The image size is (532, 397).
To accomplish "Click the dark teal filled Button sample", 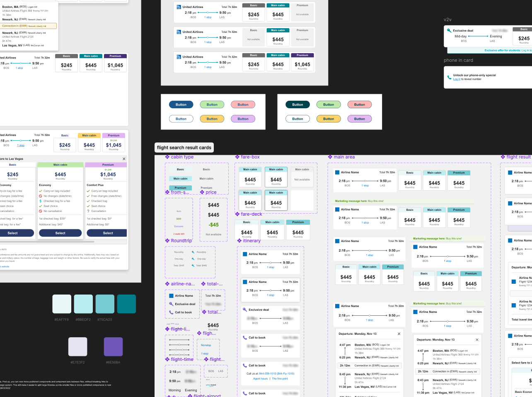I will click(297, 105).
